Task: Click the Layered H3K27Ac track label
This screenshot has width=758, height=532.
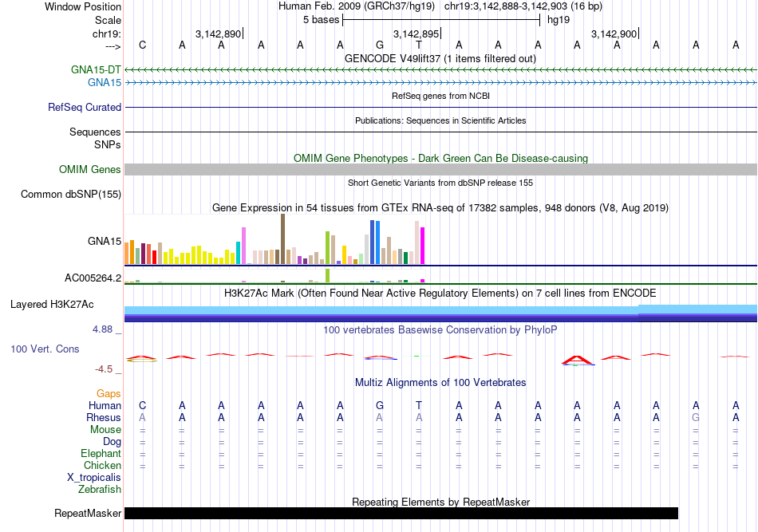Action: tap(52, 305)
